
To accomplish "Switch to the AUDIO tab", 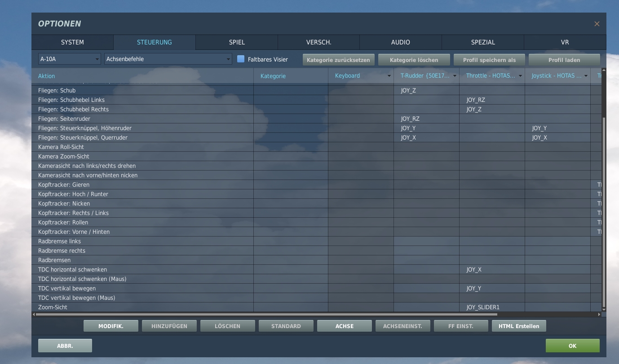I will pyautogui.click(x=400, y=42).
